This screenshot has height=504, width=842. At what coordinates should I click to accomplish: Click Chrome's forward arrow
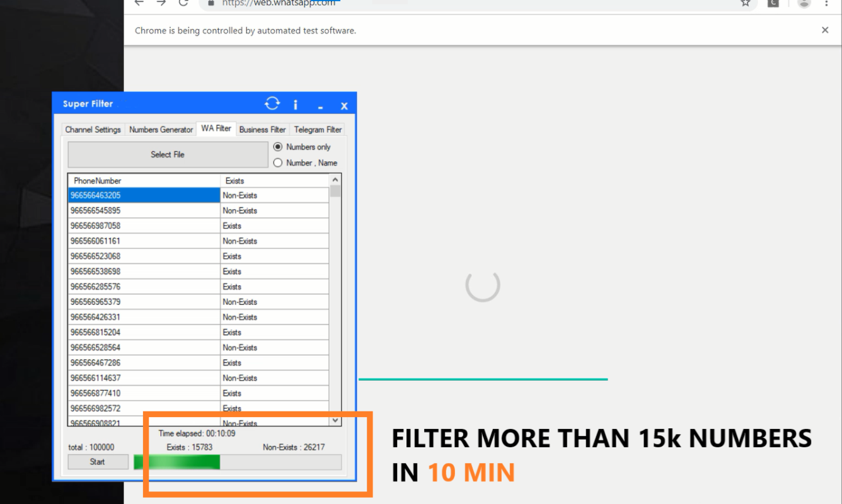(x=161, y=3)
